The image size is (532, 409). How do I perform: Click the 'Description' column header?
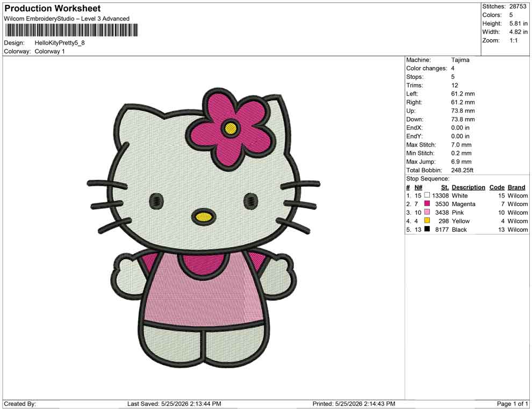469,187
